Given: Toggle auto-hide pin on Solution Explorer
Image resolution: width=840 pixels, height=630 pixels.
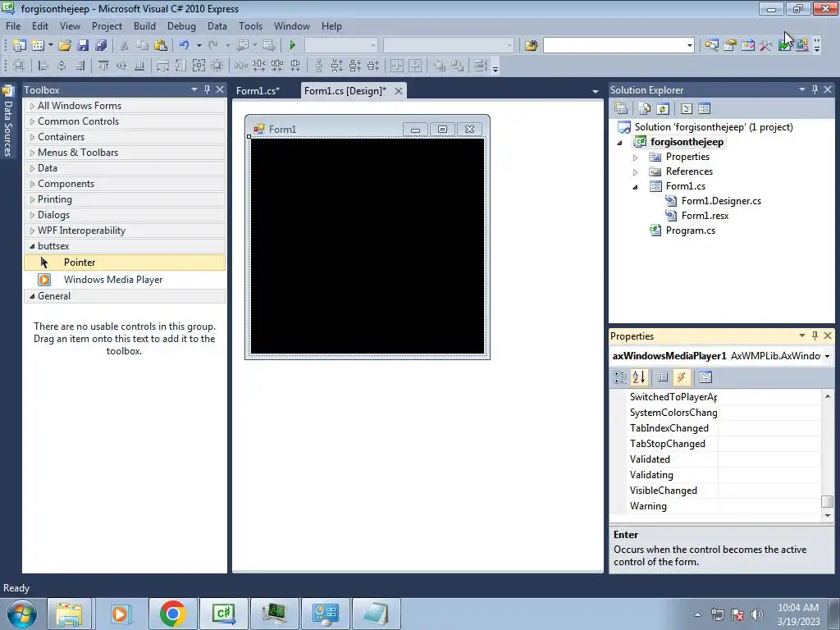Looking at the screenshot, I should pyautogui.click(x=815, y=89).
